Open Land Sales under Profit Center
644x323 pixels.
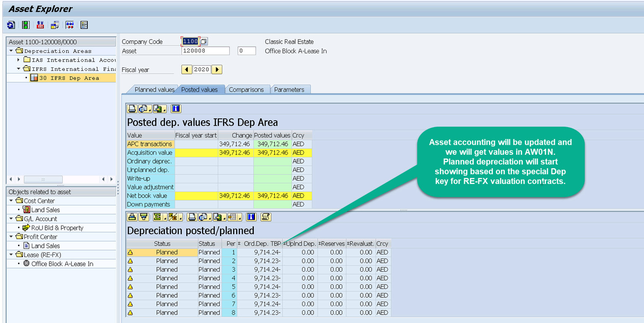[x=45, y=246]
